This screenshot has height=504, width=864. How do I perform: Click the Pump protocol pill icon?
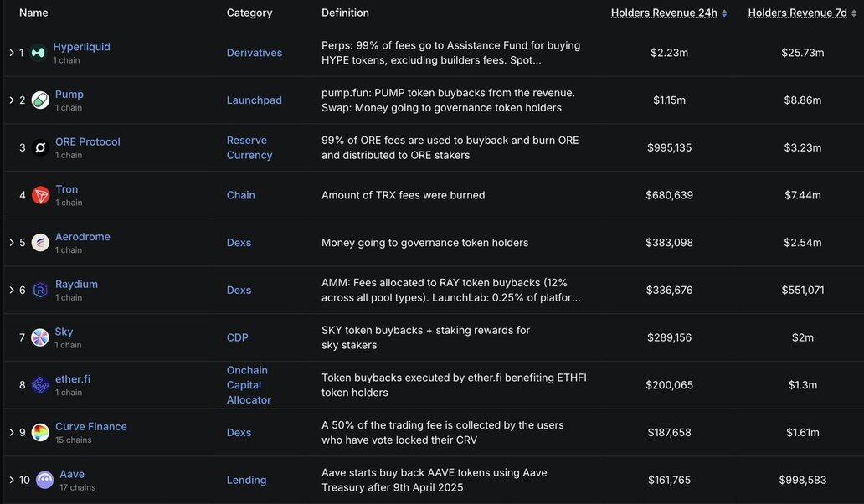pos(40,100)
